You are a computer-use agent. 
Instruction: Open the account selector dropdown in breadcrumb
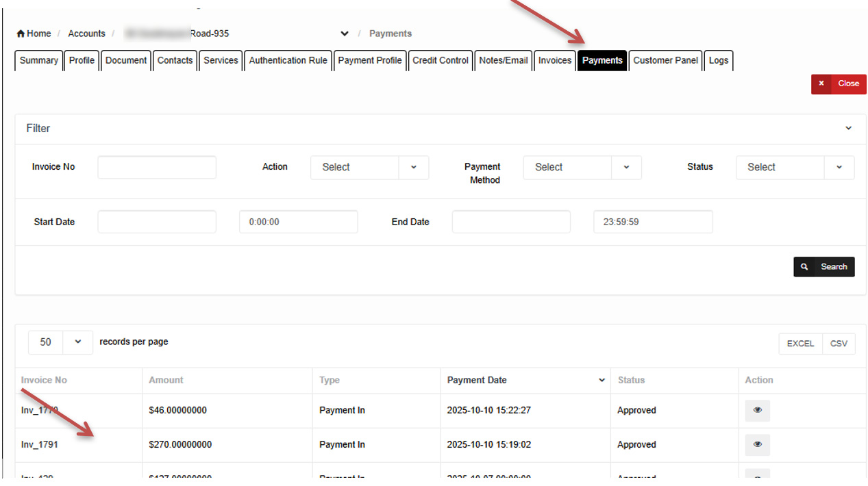tap(344, 34)
